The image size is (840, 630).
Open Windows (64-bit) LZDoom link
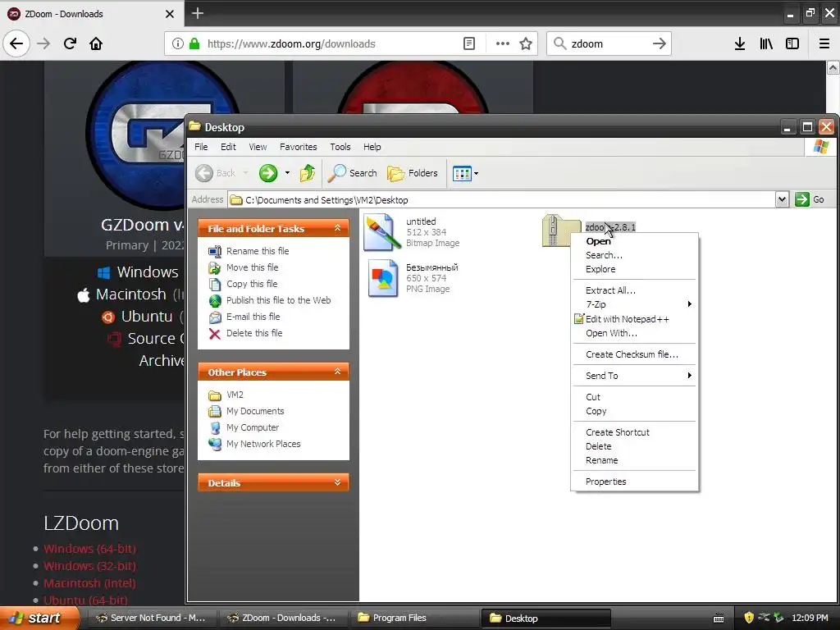[89, 549]
